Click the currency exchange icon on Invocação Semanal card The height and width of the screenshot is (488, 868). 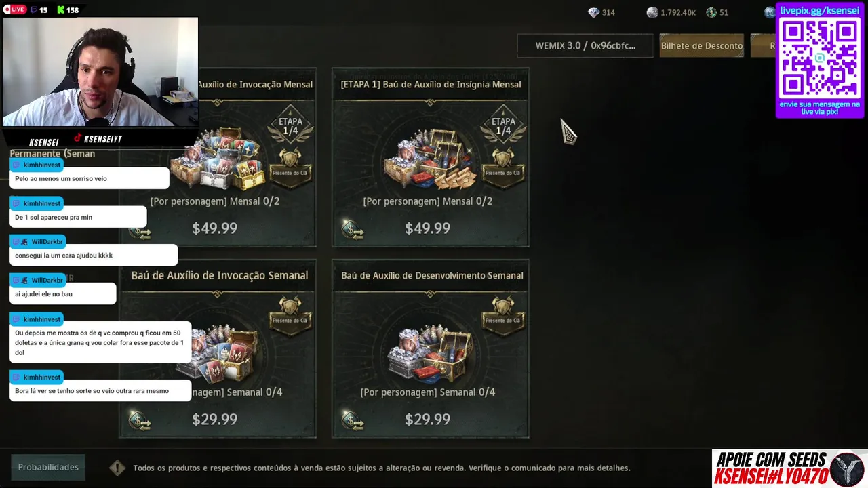tap(140, 421)
